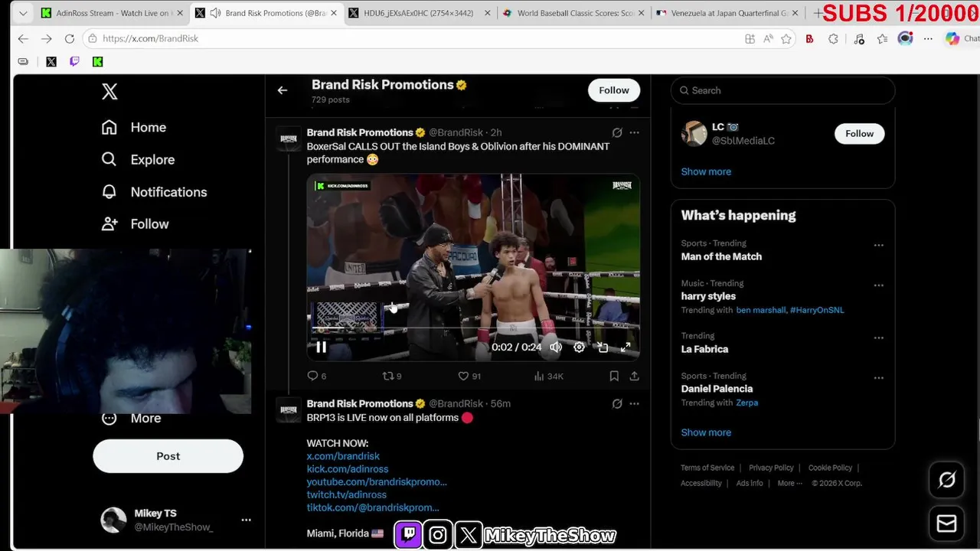Open harry styles trend

708,296
